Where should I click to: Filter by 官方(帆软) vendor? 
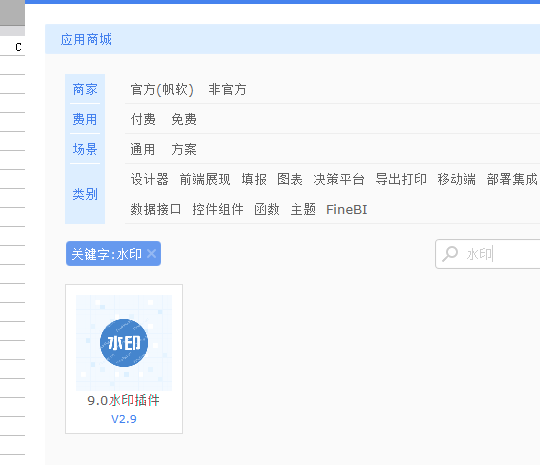coord(162,90)
